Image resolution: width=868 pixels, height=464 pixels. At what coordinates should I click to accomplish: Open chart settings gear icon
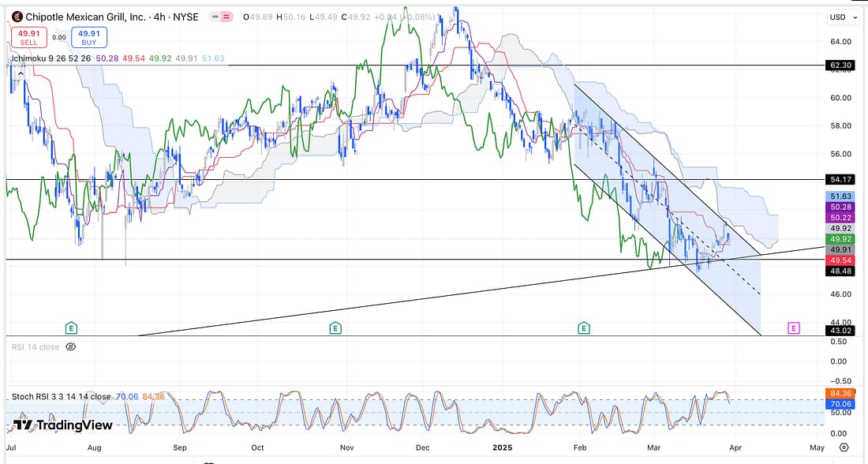click(844, 447)
